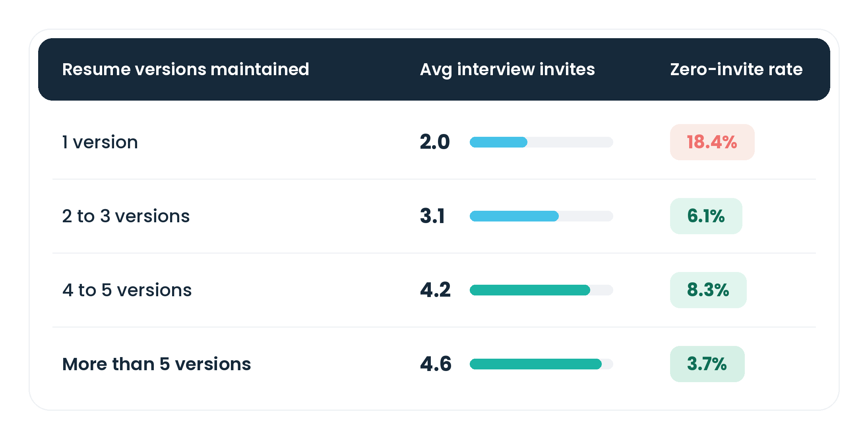The image size is (868, 439).
Task: Click the progress bar for 2 to 3 versions
Action: [541, 216]
